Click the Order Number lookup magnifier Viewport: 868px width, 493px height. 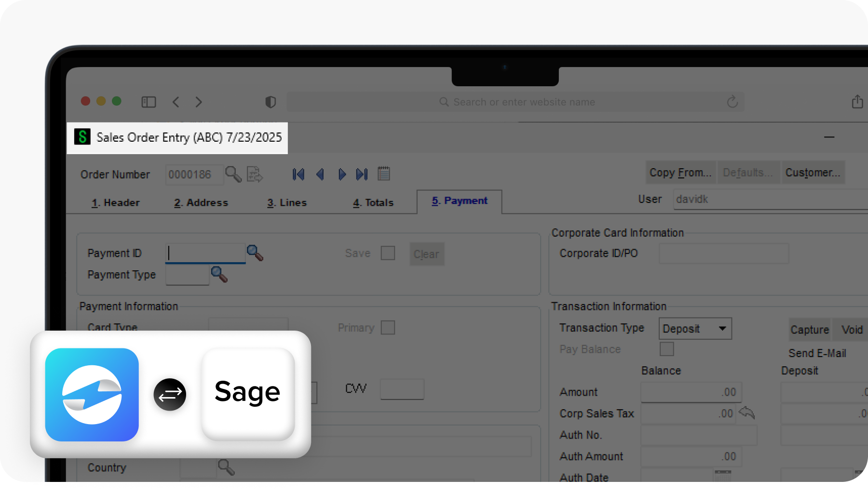(233, 174)
